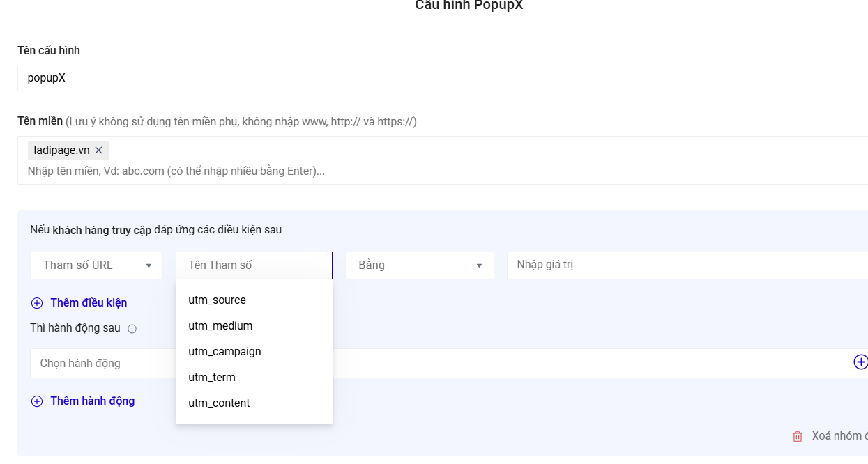Open the Chọn hành động dropdown
Viewport: 868px width, 464px height.
click(449, 363)
